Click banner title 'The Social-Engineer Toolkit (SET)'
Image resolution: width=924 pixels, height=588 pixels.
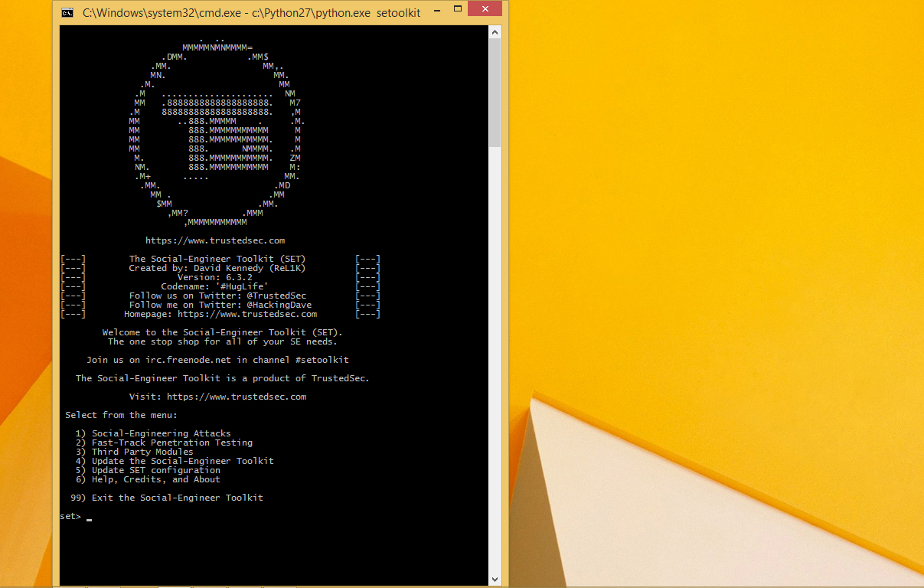(217, 259)
